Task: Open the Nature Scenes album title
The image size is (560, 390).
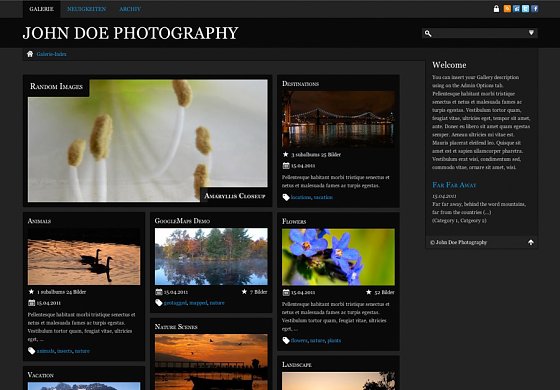Action: click(176, 327)
